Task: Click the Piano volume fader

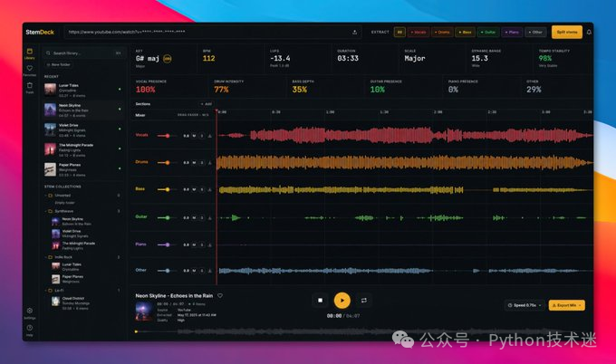Action: tap(168, 244)
